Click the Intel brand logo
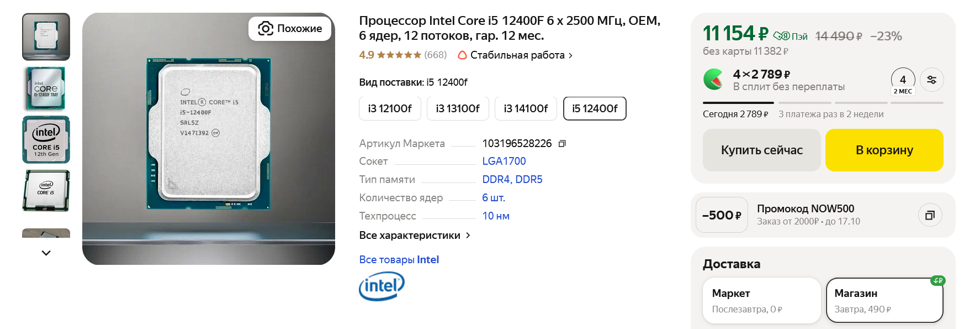Image resolution: width=980 pixels, height=329 pixels. click(382, 286)
